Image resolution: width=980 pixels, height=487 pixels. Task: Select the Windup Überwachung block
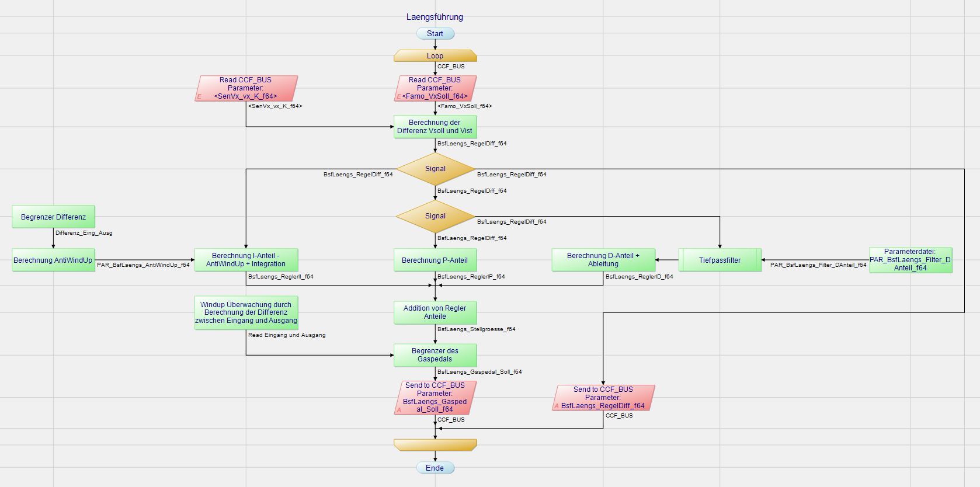(x=246, y=313)
